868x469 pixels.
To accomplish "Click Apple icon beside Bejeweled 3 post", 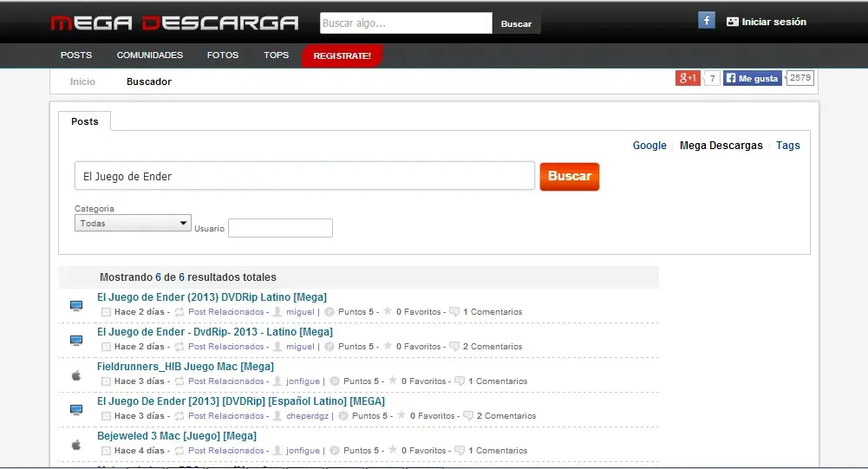I will click(76, 445).
